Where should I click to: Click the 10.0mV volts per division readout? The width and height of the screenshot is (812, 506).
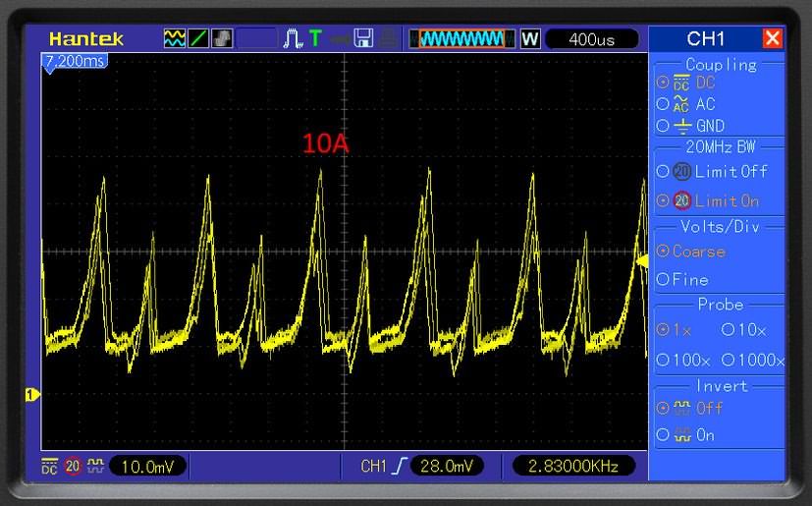click(x=147, y=467)
